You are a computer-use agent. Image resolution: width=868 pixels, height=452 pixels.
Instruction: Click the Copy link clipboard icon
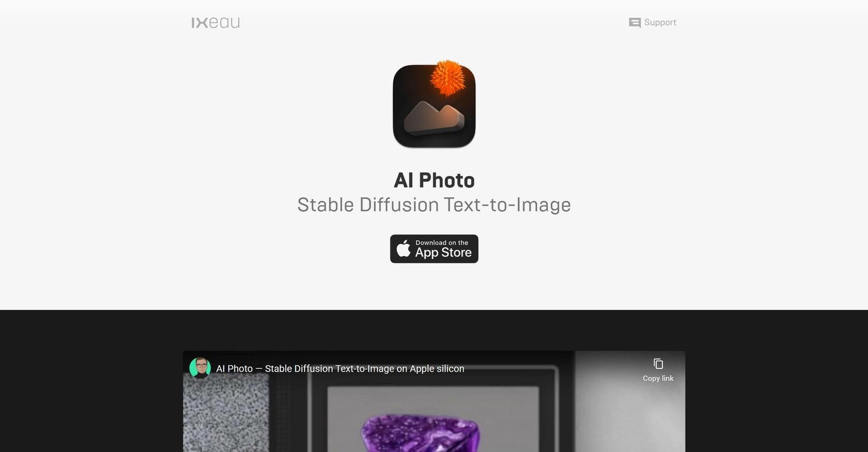click(x=658, y=364)
